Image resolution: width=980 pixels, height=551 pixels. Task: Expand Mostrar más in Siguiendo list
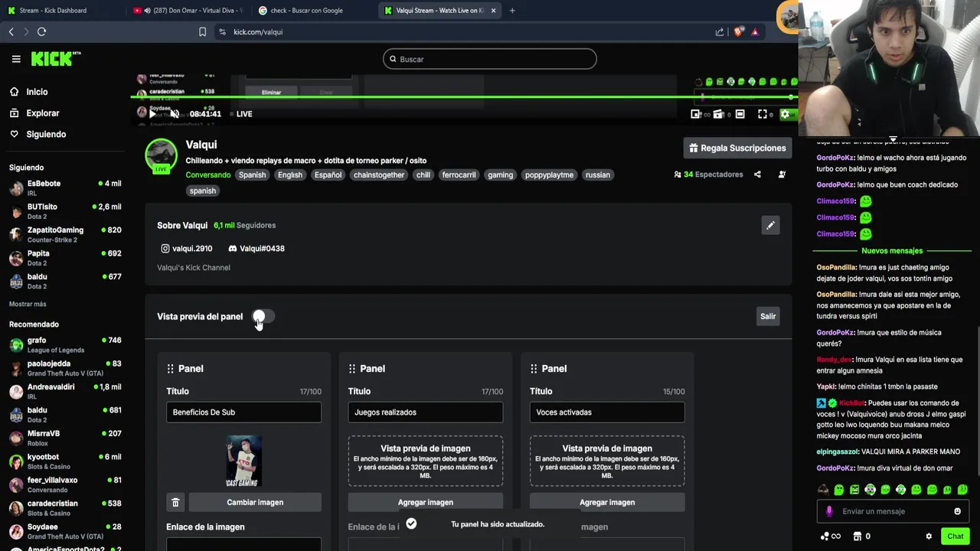click(28, 304)
